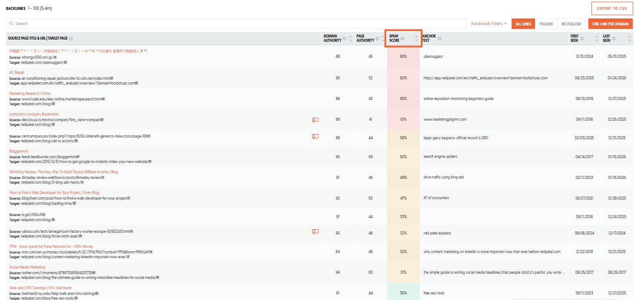The width and height of the screenshot is (644, 300).
Task: Open external icon after steinhardt.nyu.edu source
Action: [97, 294]
